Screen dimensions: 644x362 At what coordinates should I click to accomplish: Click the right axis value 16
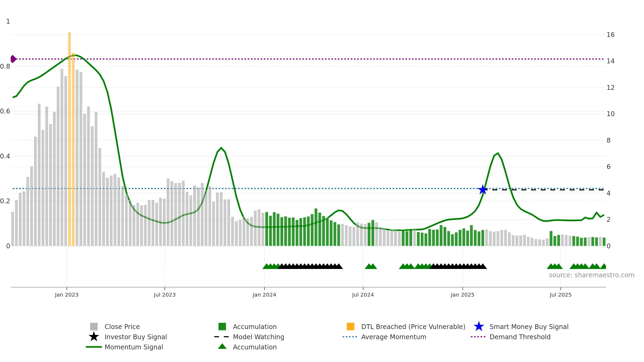pos(610,35)
